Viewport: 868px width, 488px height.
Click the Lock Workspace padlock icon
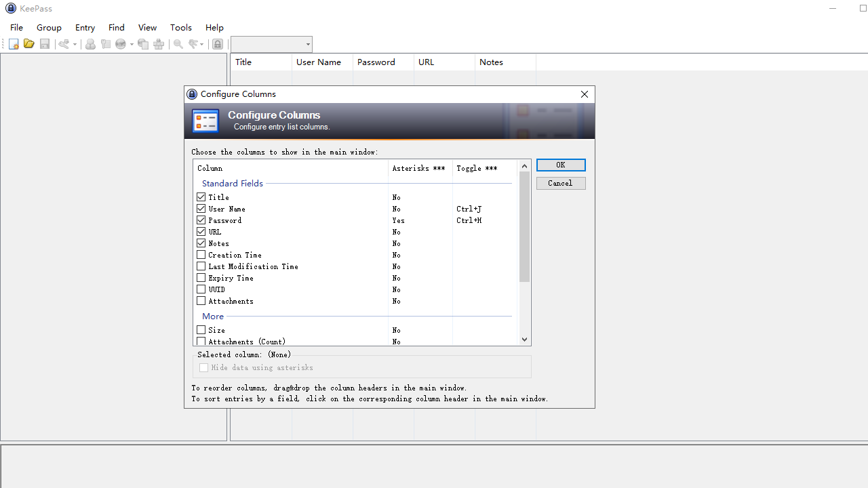217,44
